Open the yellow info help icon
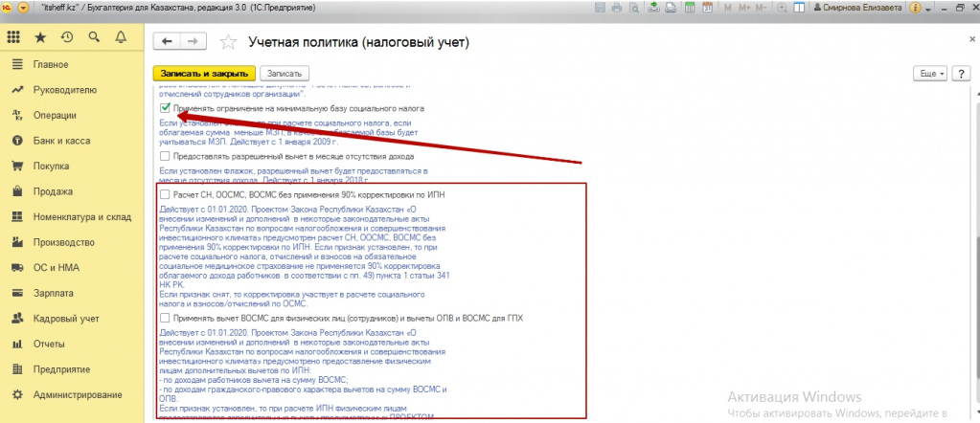980x423 pixels. pyautogui.click(x=916, y=9)
